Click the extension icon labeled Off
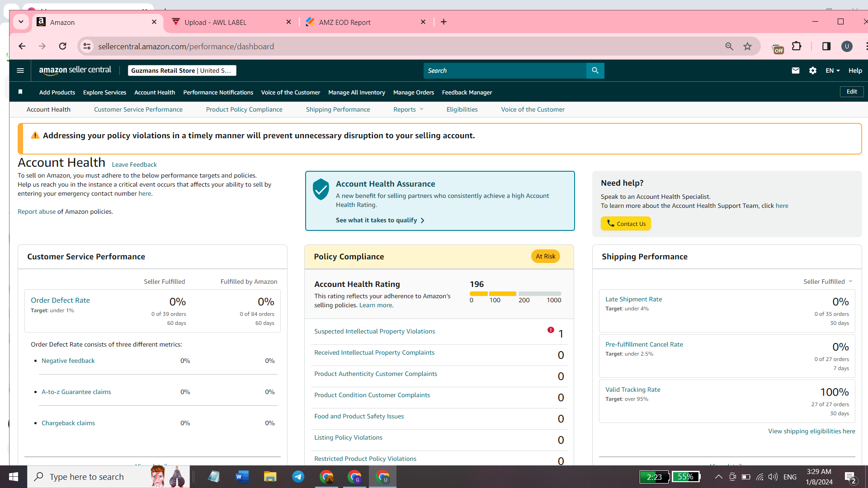868x488 pixels. pos(778,48)
